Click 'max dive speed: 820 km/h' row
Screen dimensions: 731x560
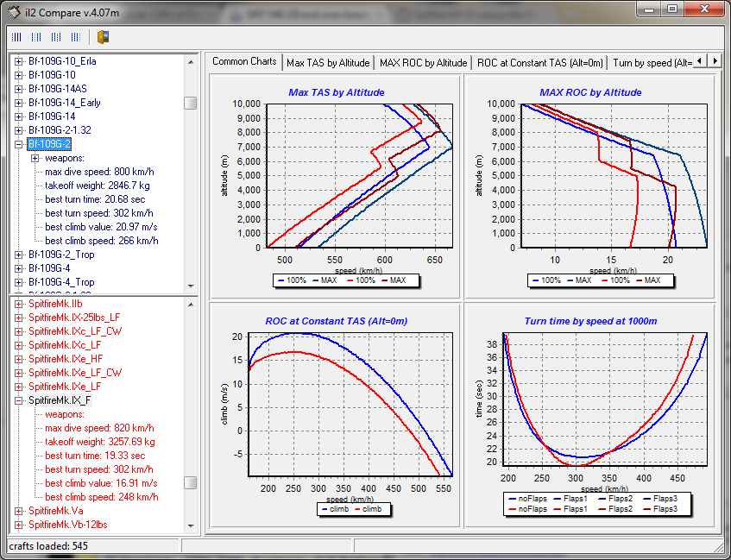[x=99, y=428]
